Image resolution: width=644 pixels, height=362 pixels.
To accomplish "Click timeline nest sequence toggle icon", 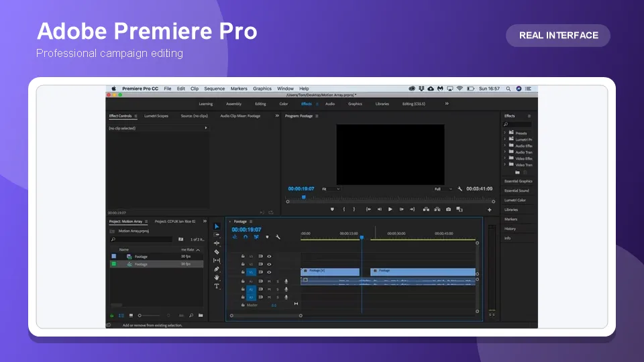I will click(x=235, y=237).
